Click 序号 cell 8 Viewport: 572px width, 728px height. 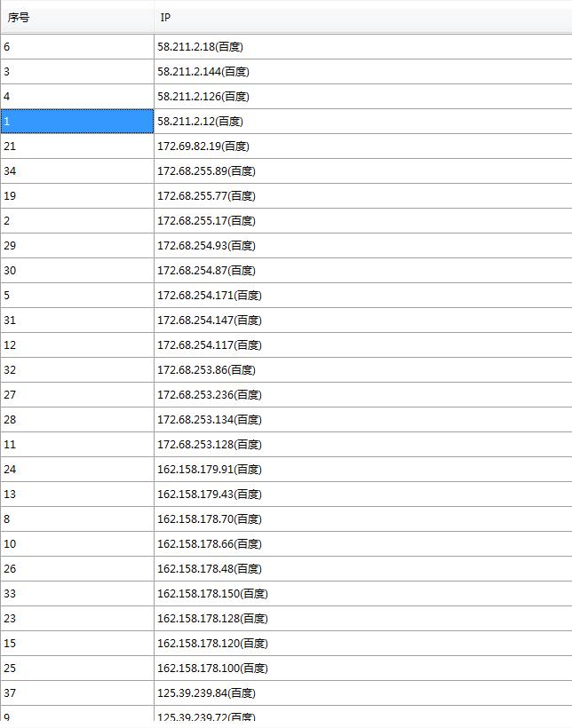(77, 518)
